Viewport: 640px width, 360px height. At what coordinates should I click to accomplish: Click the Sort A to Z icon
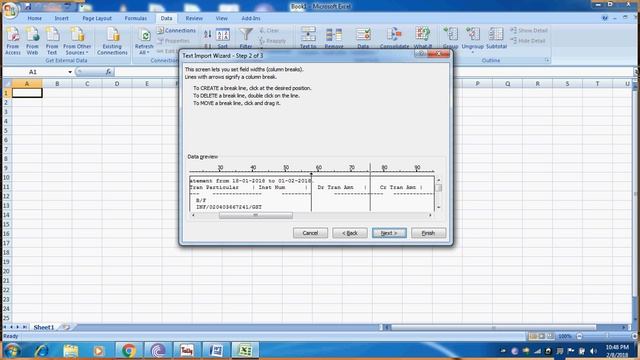208,34
